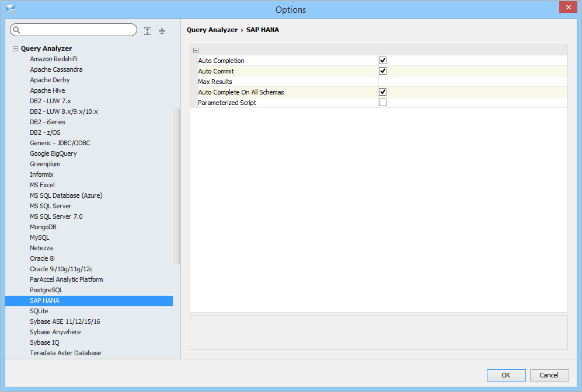Select DB2 - LUW 7.x entry
The width and height of the screenshot is (582, 392).
tap(50, 101)
